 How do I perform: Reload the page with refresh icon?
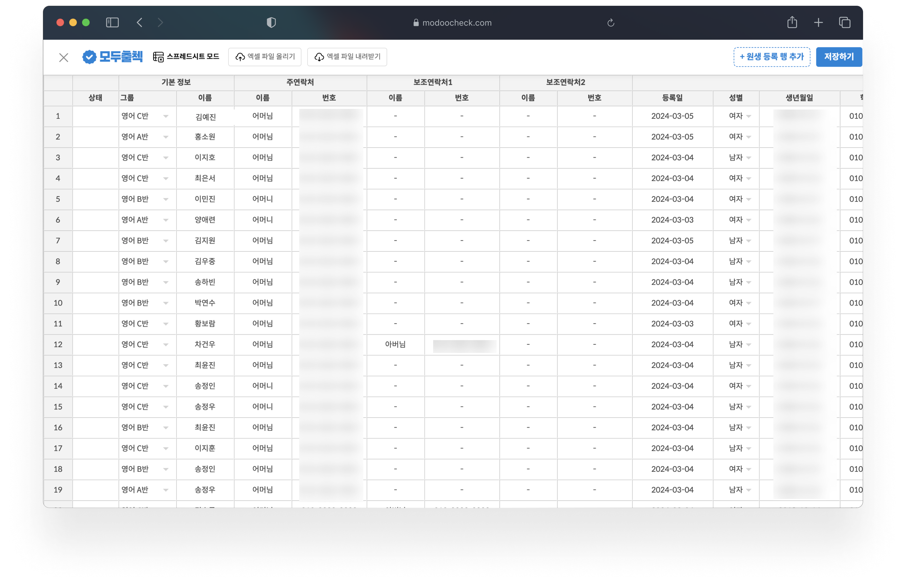[x=611, y=23]
